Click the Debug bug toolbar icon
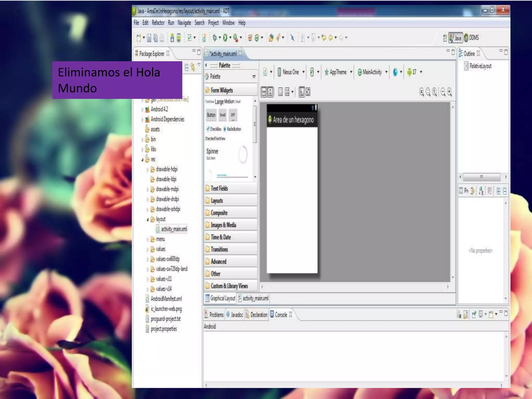 [215, 38]
